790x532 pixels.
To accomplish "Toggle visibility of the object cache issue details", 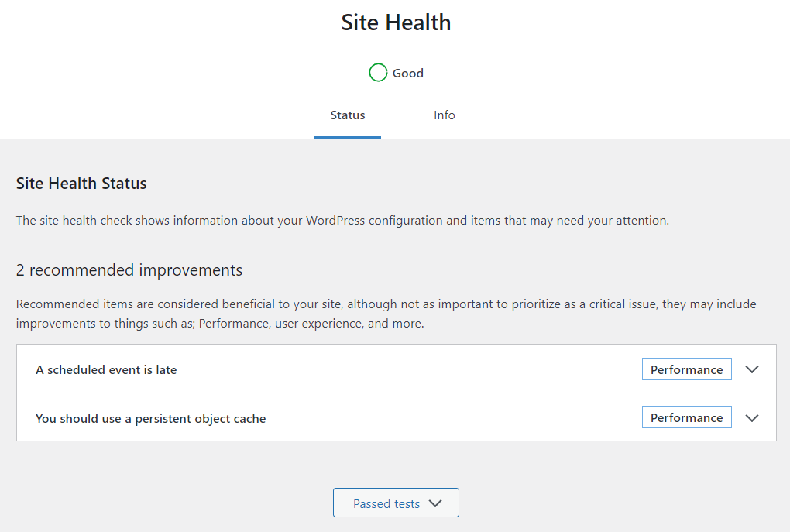I will coord(751,417).
